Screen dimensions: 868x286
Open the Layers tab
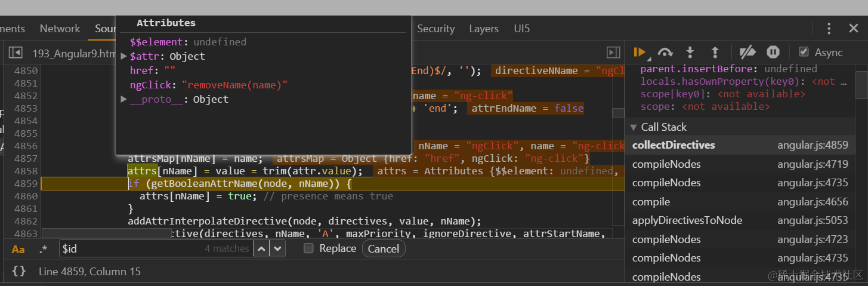click(x=484, y=29)
